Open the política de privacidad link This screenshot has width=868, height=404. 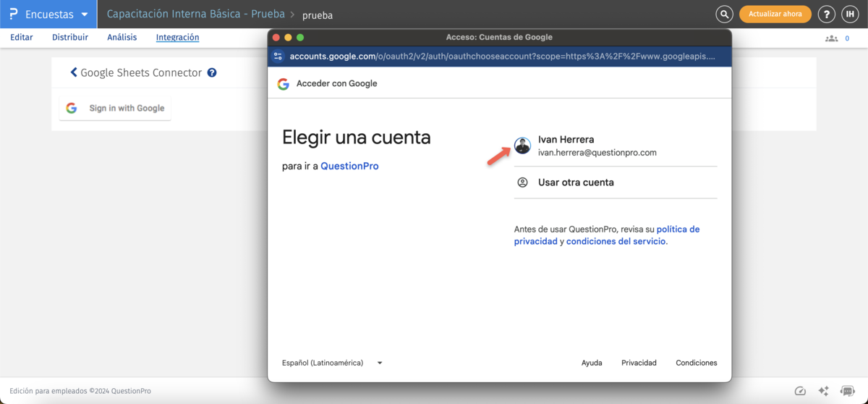(607, 235)
